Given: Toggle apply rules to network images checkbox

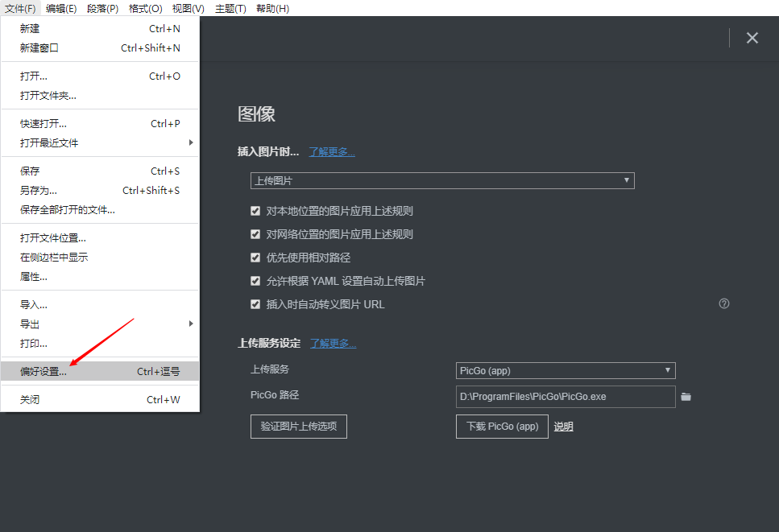Looking at the screenshot, I should click(x=255, y=234).
